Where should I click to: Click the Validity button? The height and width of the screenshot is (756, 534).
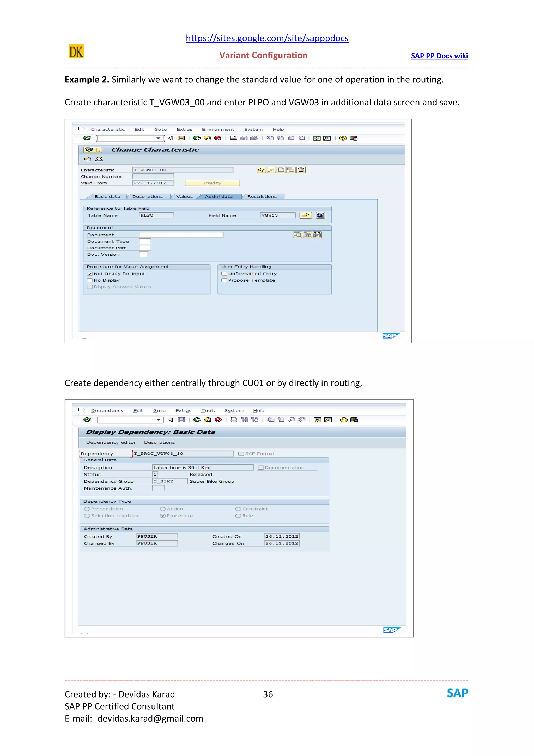[x=212, y=183]
